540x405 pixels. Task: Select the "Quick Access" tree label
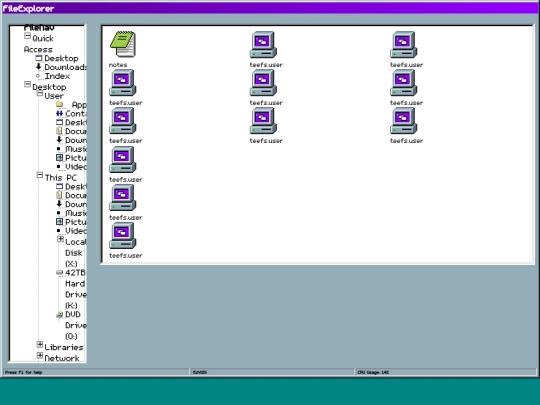(x=39, y=44)
